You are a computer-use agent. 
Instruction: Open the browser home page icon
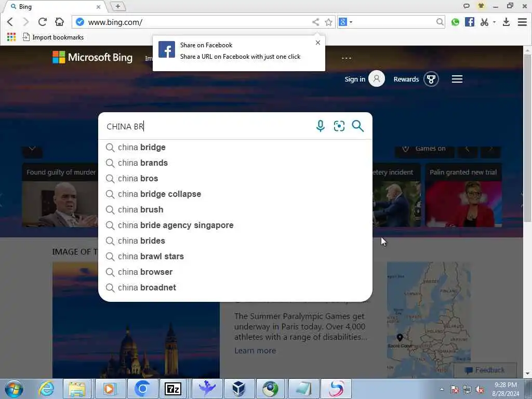point(59,22)
